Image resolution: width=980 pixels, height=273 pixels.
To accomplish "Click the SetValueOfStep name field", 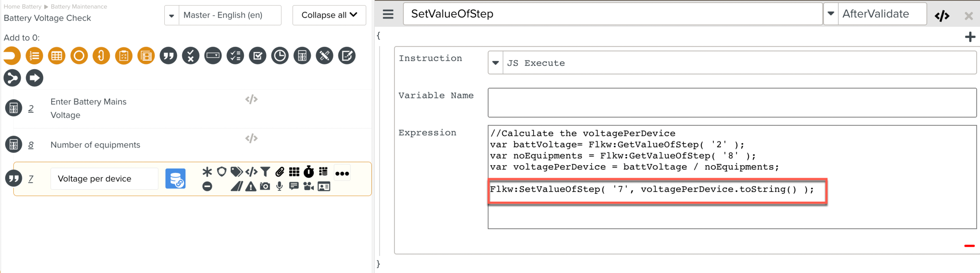I will [613, 14].
